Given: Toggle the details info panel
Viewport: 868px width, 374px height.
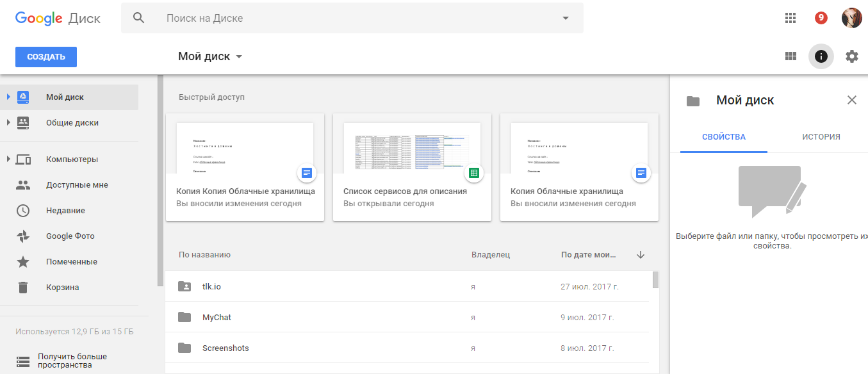Looking at the screenshot, I should (x=821, y=56).
